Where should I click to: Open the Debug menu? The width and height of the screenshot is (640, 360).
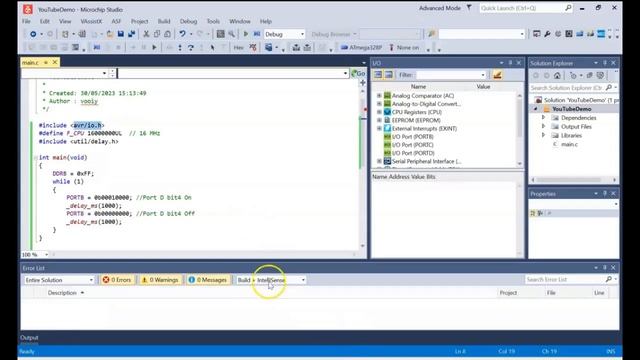pos(188,21)
